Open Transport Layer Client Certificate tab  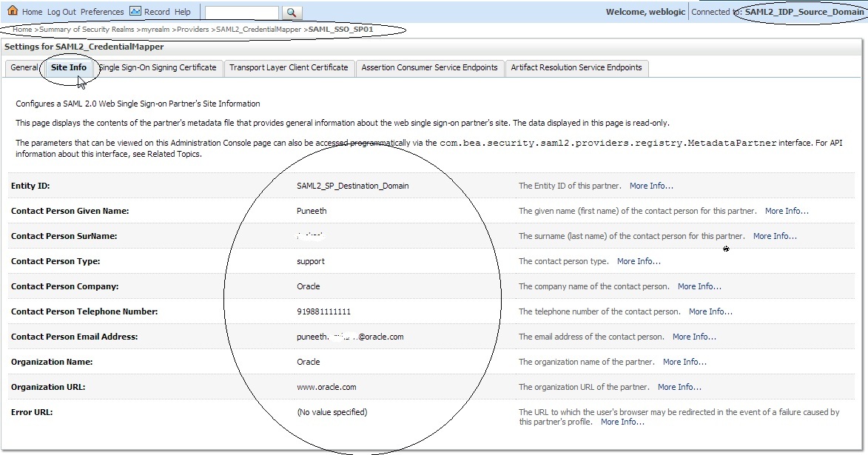click(289, 67)
